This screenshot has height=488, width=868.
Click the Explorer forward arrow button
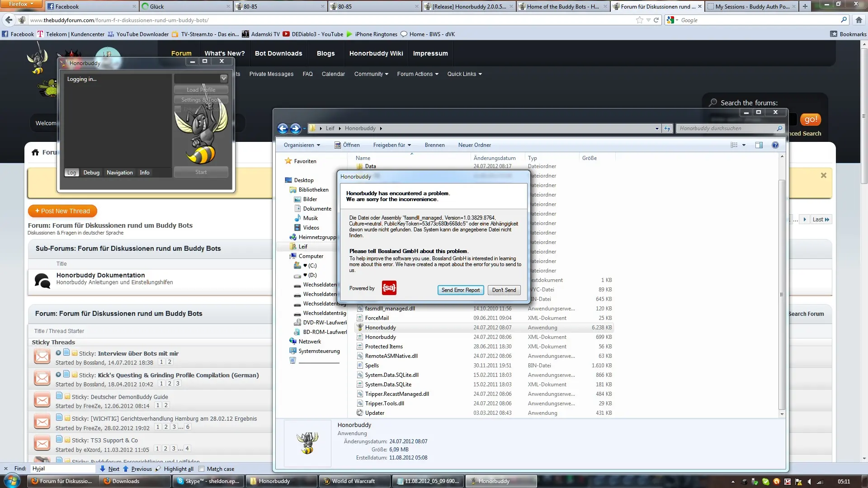coord(295,128)
